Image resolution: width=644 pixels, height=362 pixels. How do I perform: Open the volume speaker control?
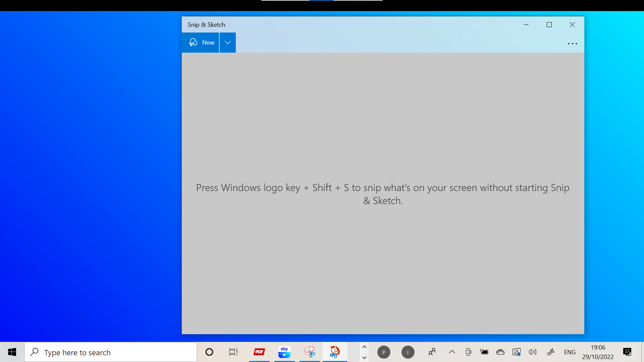532,352
